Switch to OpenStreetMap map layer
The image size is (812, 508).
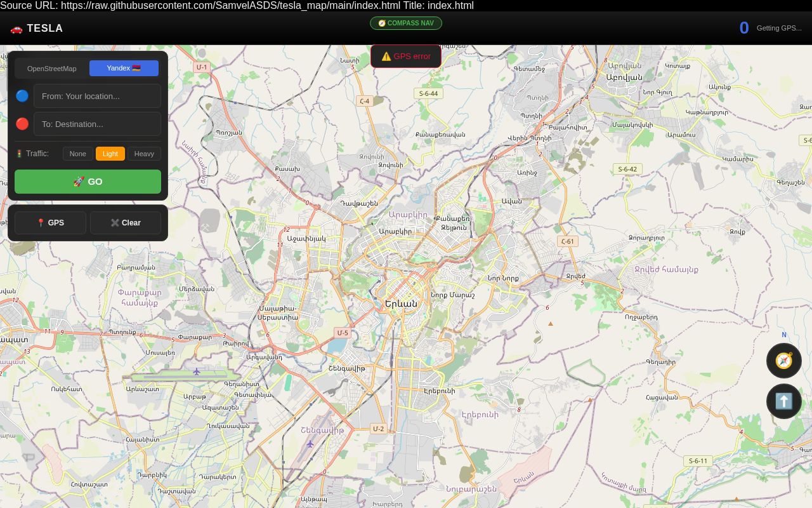(52, 68)
